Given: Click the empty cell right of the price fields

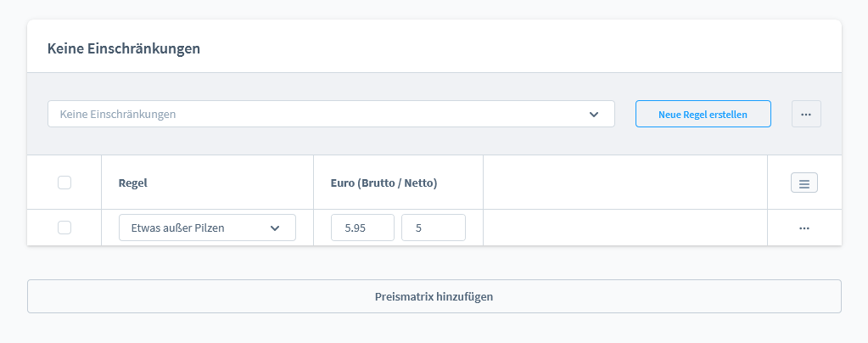Looking at the screenshot, I should coord(624,228).
